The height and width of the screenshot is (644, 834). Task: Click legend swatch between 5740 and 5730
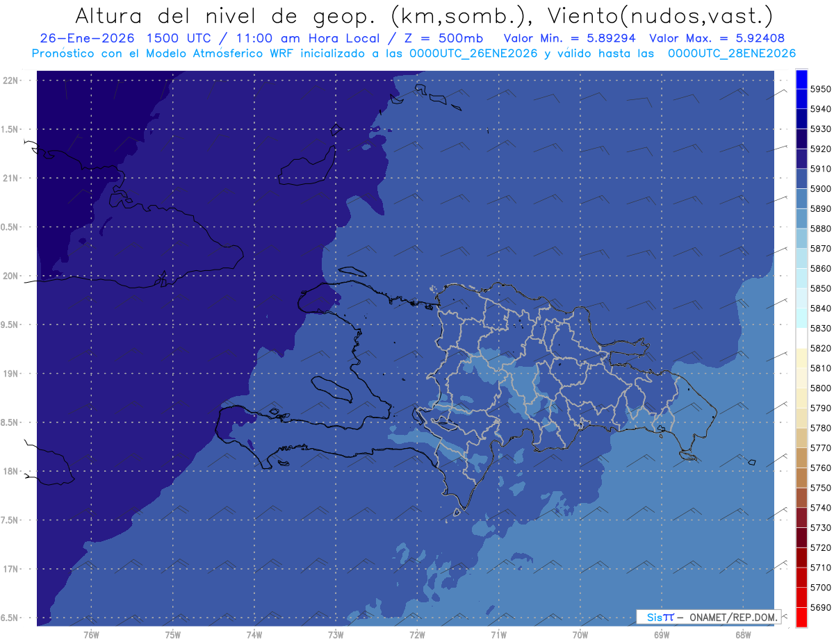pyautogui.click(x=801, y=518)
